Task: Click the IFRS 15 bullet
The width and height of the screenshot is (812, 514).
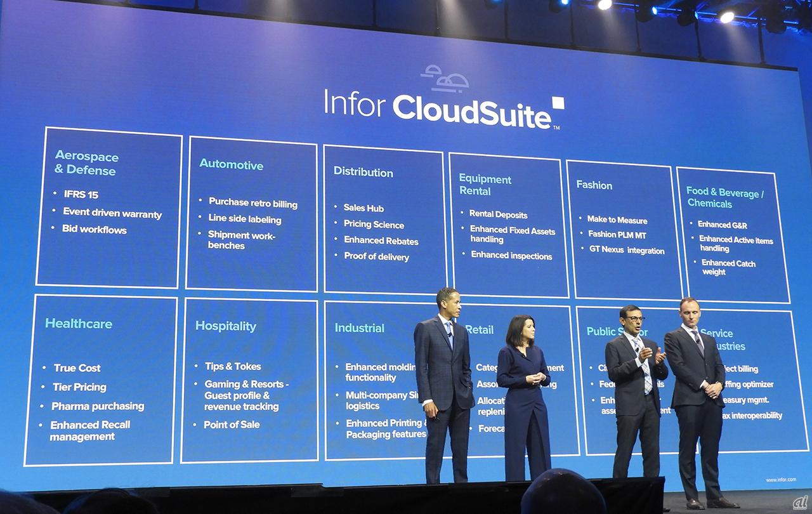Action: 81,195
